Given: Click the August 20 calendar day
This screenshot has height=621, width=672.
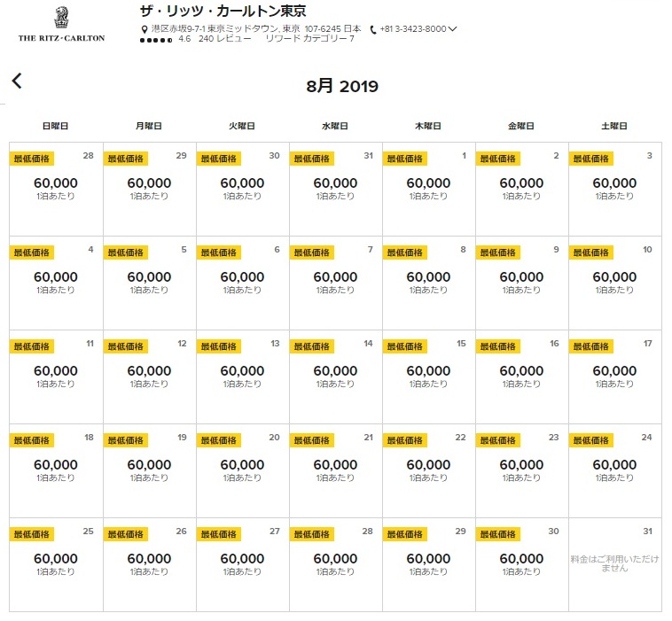Looking at the screenshot, I should coord(243,470).
